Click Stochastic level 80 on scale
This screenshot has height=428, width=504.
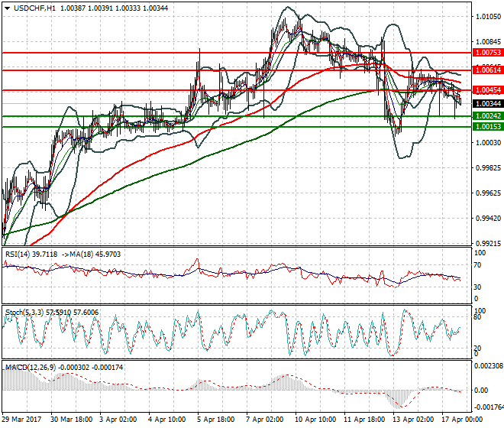pos(477,317)
